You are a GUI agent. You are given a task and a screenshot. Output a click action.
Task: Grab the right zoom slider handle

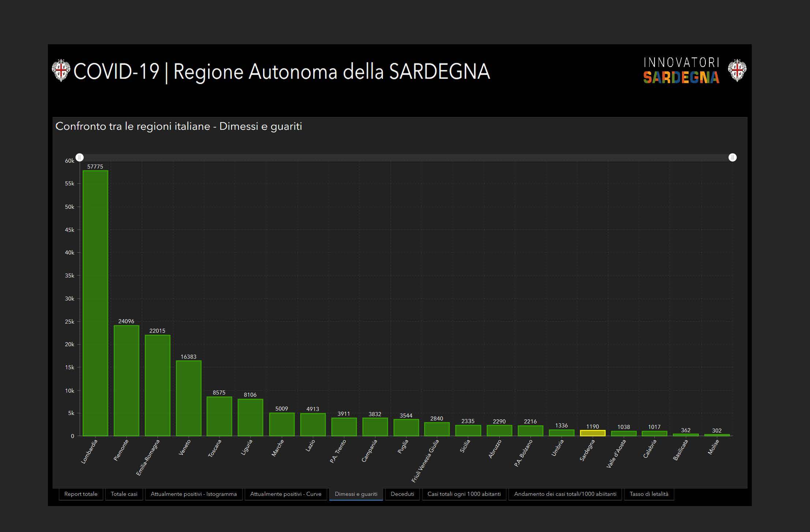[x=732, y=158]
